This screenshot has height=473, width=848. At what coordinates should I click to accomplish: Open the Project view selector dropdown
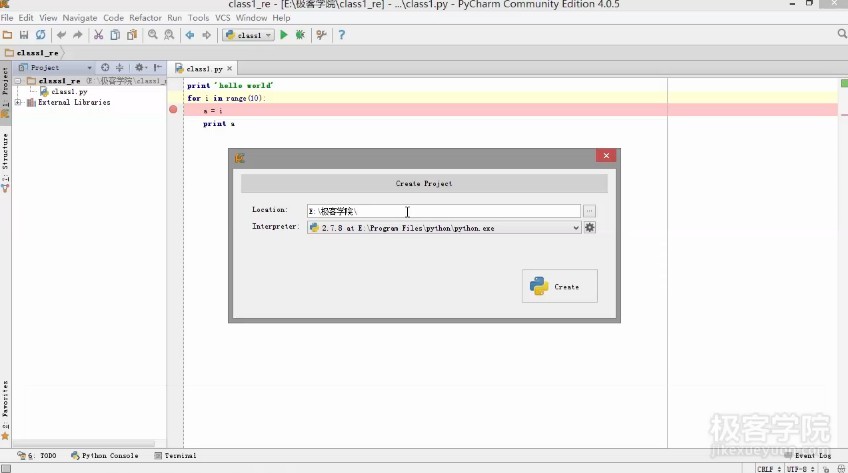tap(55, 68)
